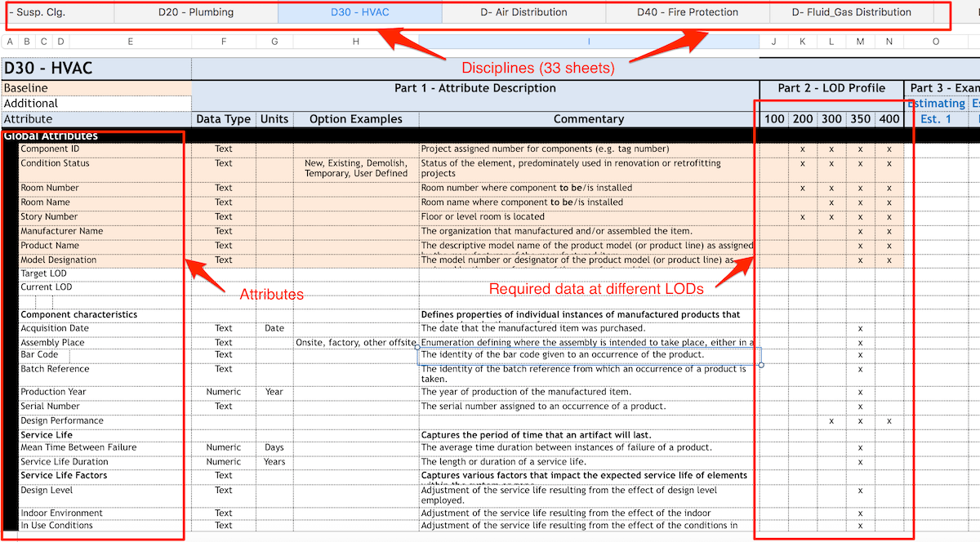This screenshot has width=980, height=542.
Task: Click the Model Designation attribute cell
Action: point(105,260)
